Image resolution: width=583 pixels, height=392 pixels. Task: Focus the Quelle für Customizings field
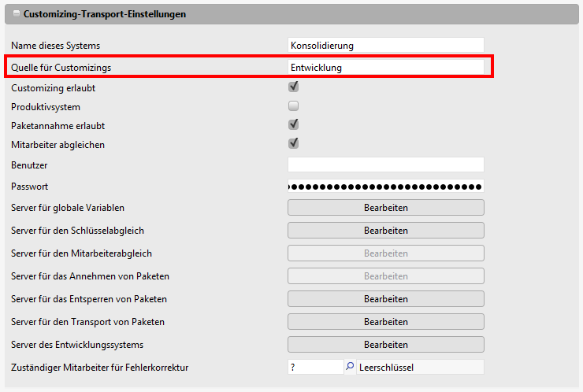point(385,68)
